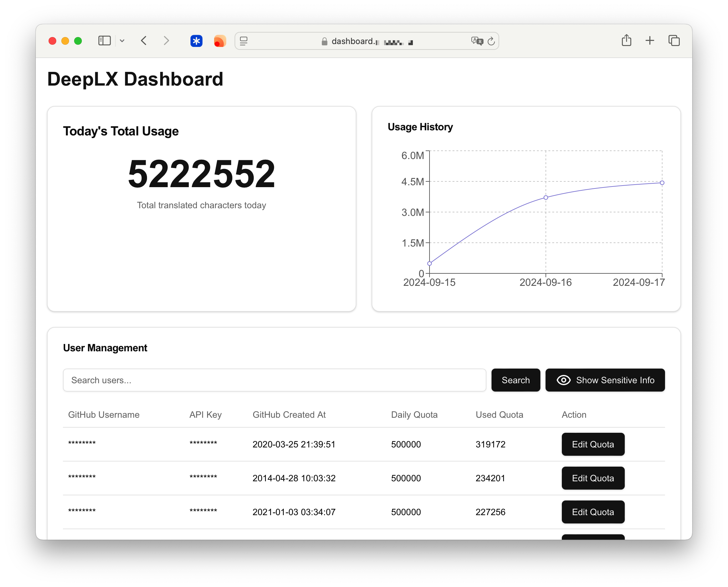Viewport: 728px width, 587px height.
Task: Click the Used Quota column header
Action: pos(499,415)
